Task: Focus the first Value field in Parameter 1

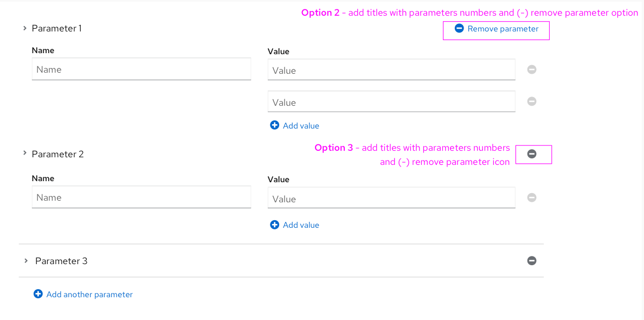Action: point(391,71)
